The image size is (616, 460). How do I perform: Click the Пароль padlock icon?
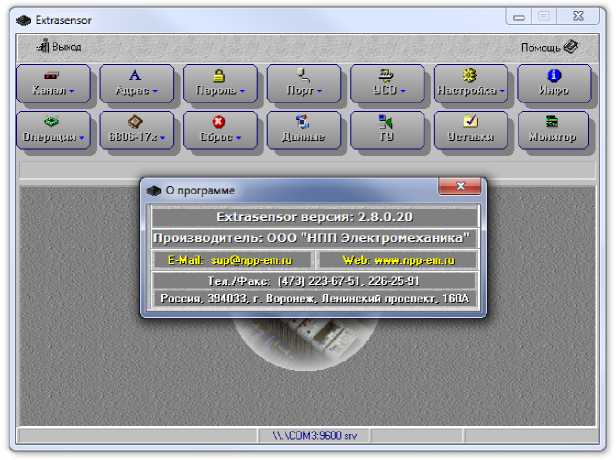tap(219, 75)
